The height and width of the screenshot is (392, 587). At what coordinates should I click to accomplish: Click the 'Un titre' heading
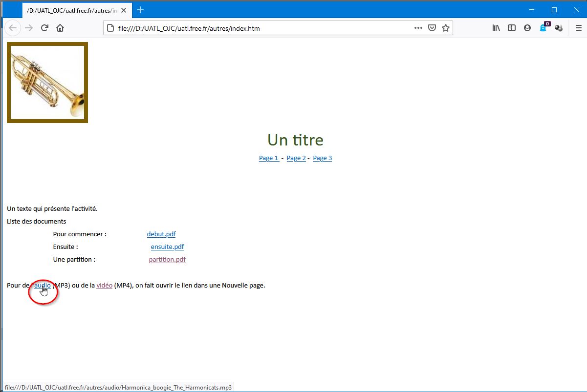(295, 140)
